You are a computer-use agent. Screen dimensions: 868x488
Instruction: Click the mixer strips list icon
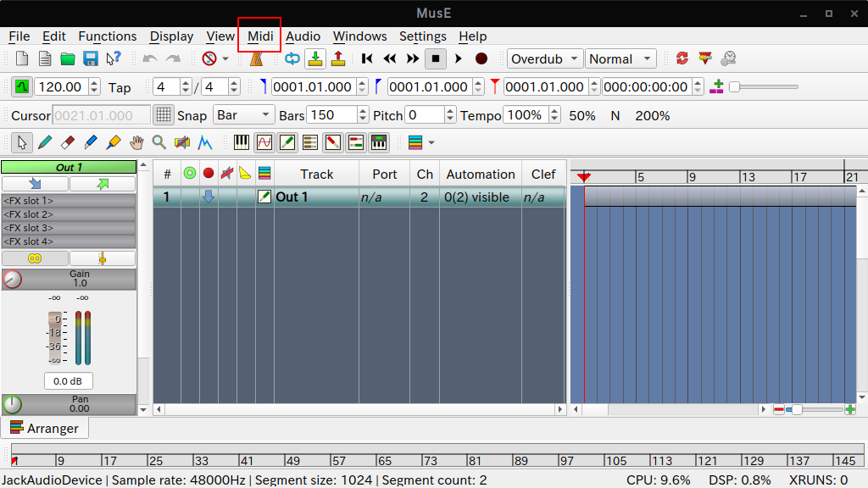pos(310,142)
